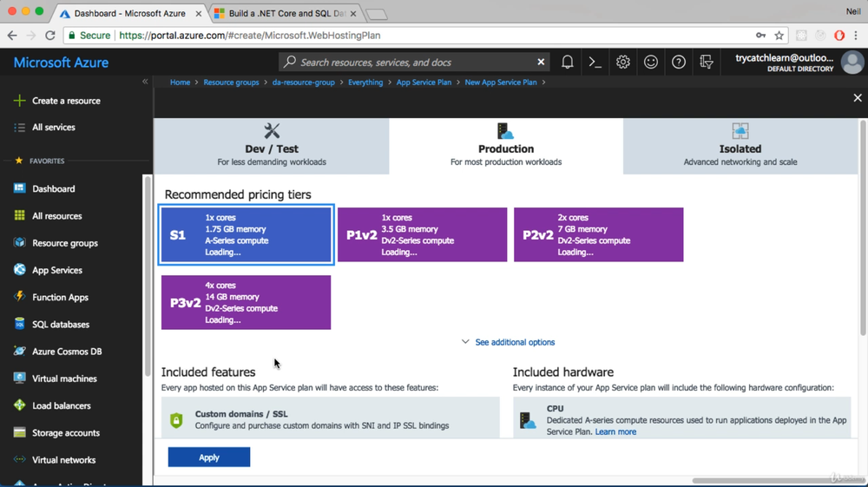868x487 pixels.
Task: Open portal settings gear icon
Action: pos(622,62)
